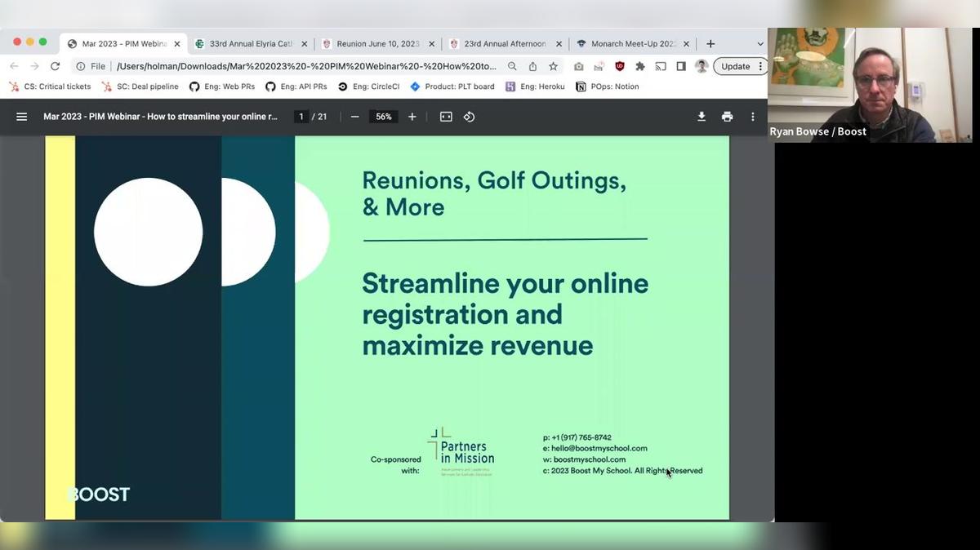Open the uBlock Origin extension
This screenshot has height=550, width=980.
(x=618, y=66)
